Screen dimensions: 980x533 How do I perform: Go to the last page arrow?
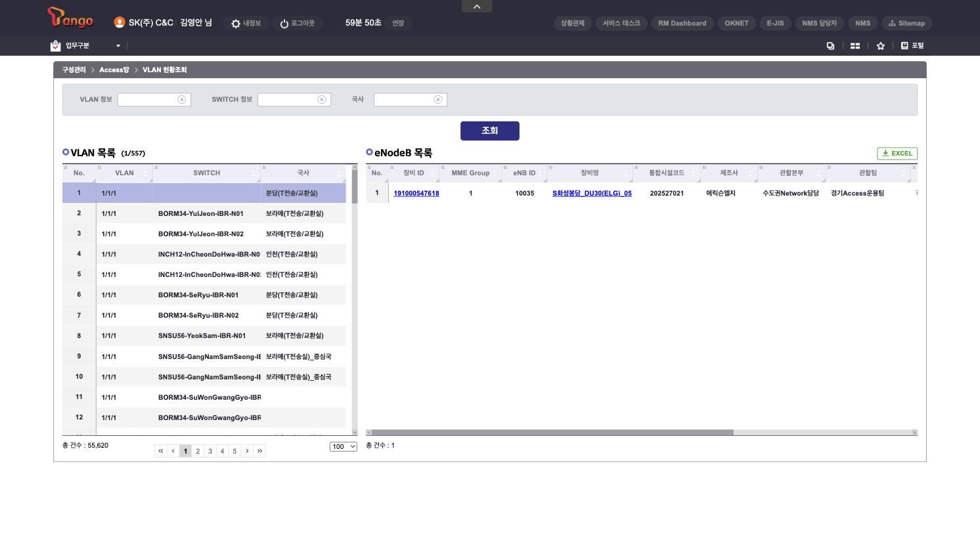[259, 451]
